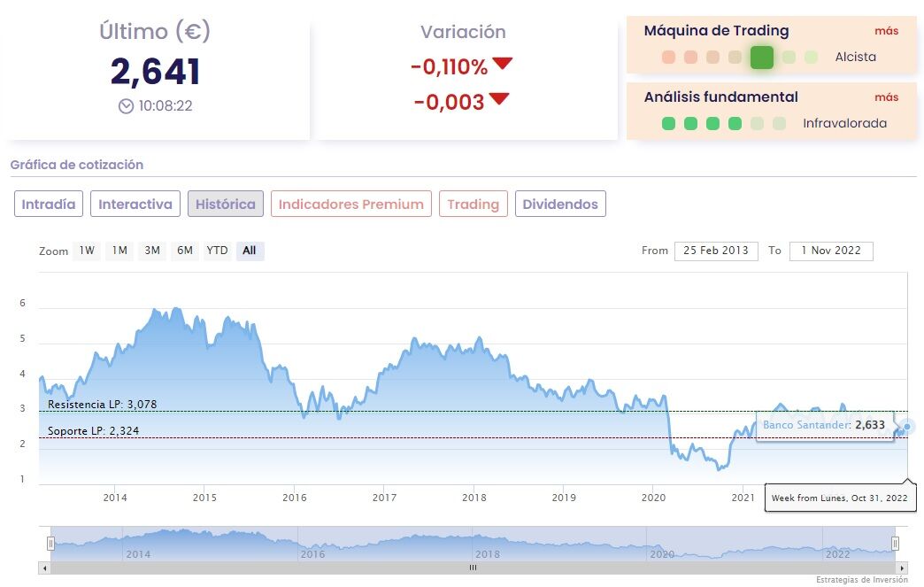Open the Indicadores Premium chart
This screenshot has width=924, height=587.
[351, 205]
